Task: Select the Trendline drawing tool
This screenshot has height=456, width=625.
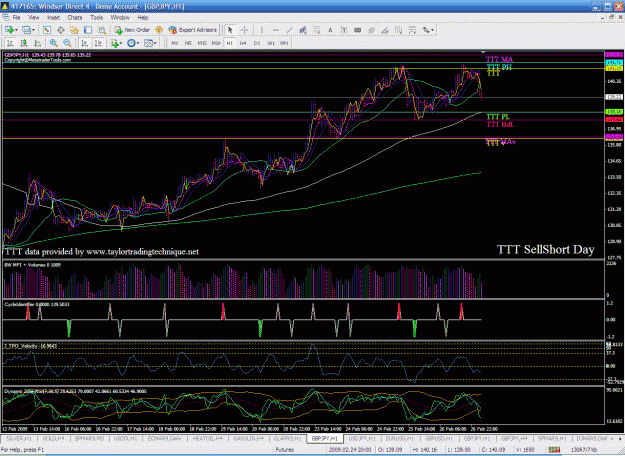Action: tap(289, 30)
